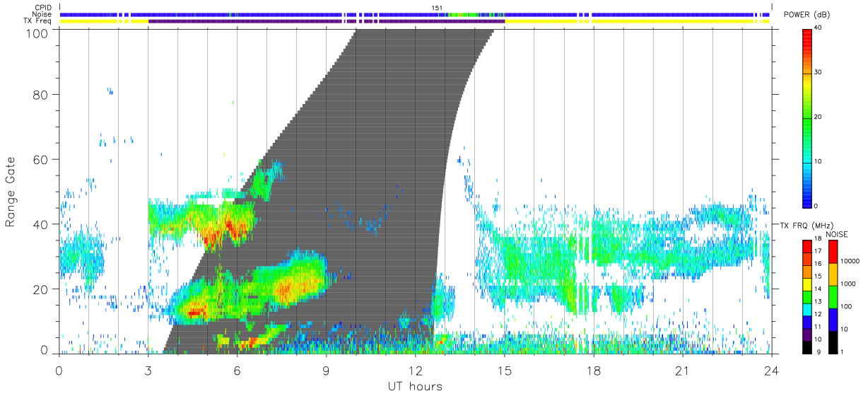Click the 1000 label on NOISE legend
This screenshot has width=868, height=401.
point(847,284)
